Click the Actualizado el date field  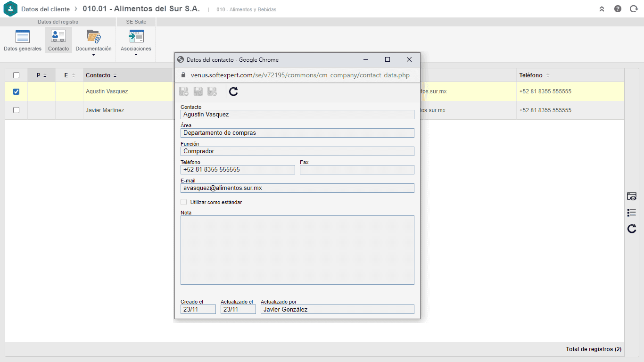(238, 309)
